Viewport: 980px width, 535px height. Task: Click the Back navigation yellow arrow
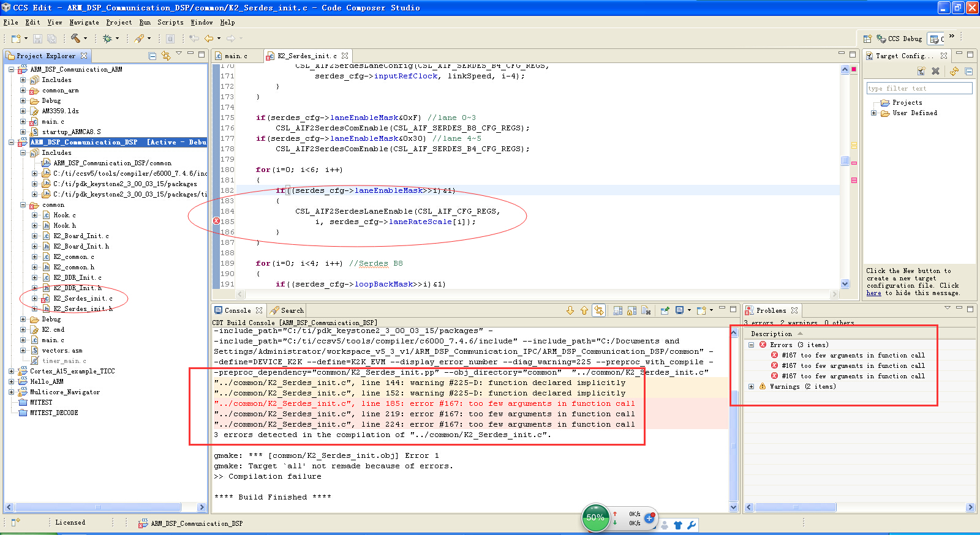pos(209,39)
